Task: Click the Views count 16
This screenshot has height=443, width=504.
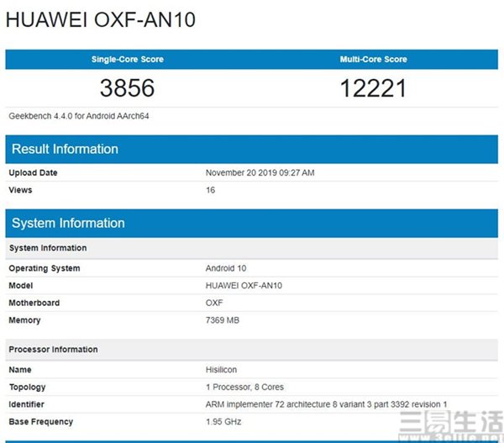Action: pos(211,190)
